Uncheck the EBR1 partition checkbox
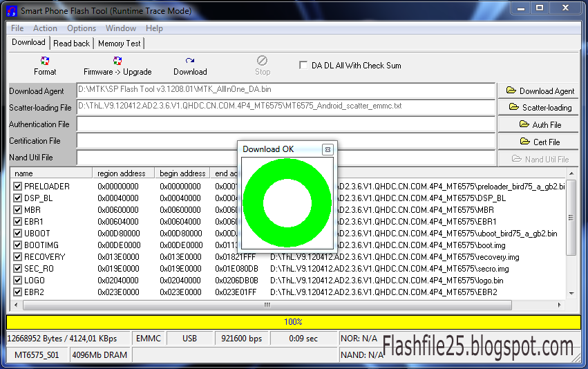This screenshot has width=588, height=369. (17, 222)
